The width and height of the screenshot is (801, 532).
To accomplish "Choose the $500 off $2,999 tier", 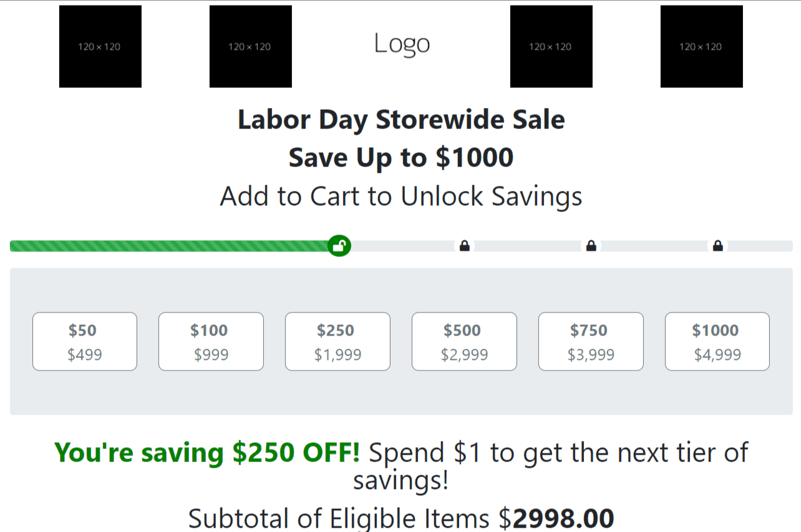I will point(464,342).
